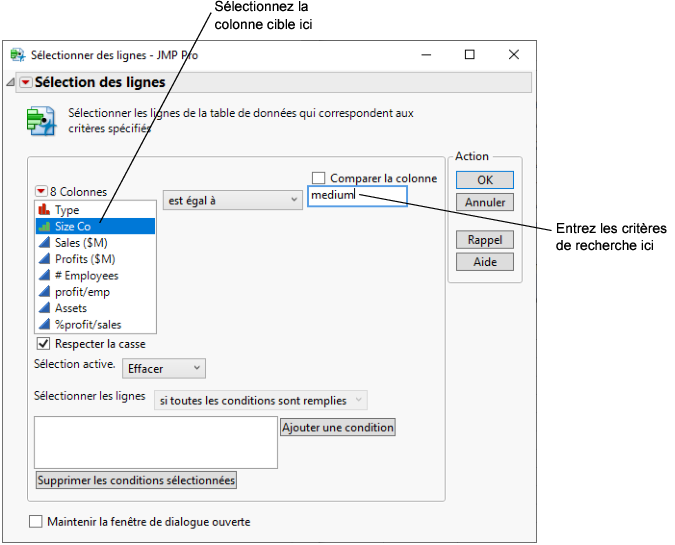
Task: Open the red triangle menu for Sélection des lignes
Action: click(26, 82)
